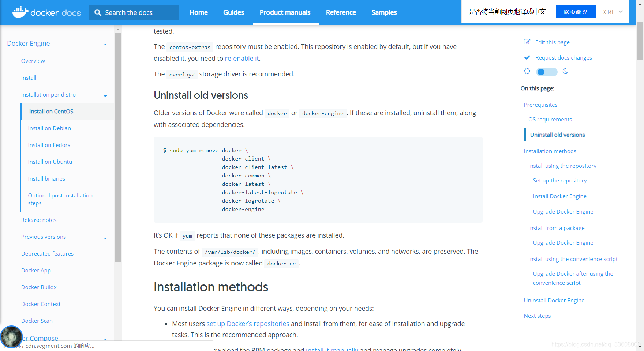This screenshot has height=351, width=644.
Task: Select Install on CentOS in sidebar
Action: (x=51, y=111)
